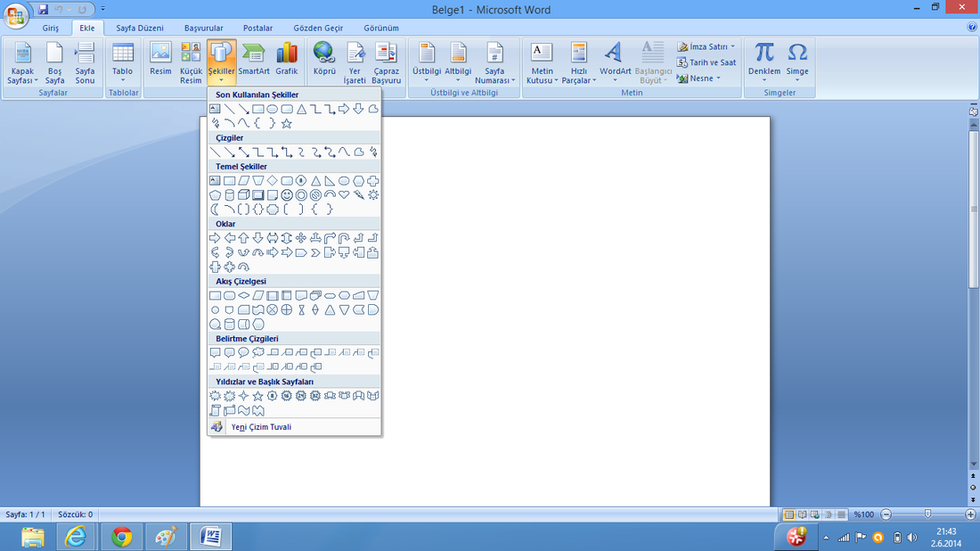Click the zoom slider handle
Screen dimensions: 980x551
coord(928,514)
